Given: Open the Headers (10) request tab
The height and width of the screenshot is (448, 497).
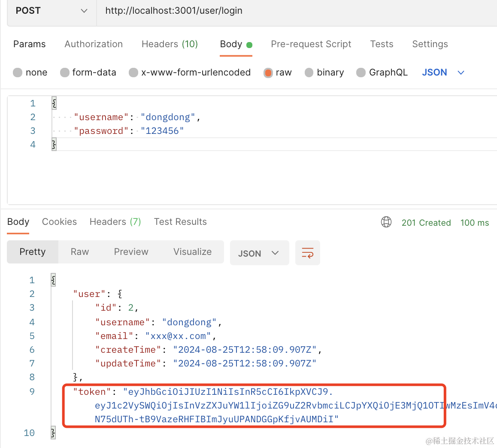Looking at the screenshot, I should [170, 44].
